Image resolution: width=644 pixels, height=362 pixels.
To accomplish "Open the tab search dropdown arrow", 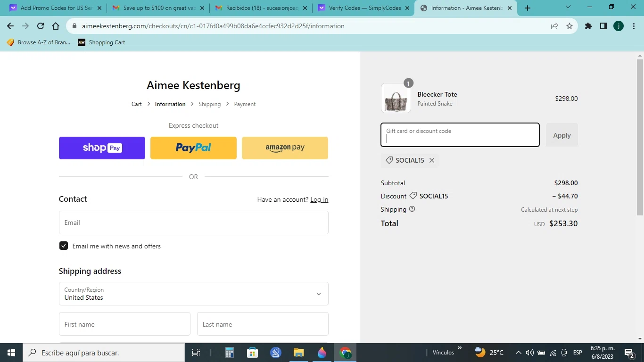I will click(568, 7).
